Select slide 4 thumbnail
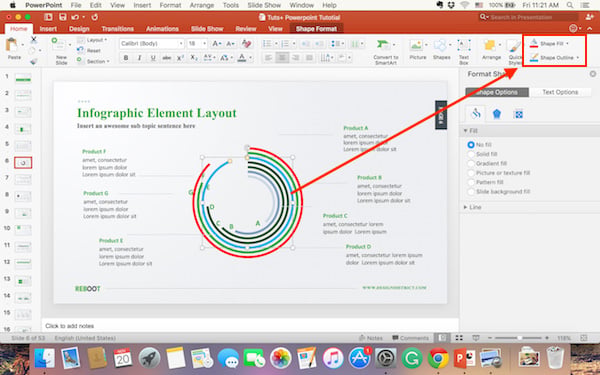600x375 pixels. click(23, 129)
